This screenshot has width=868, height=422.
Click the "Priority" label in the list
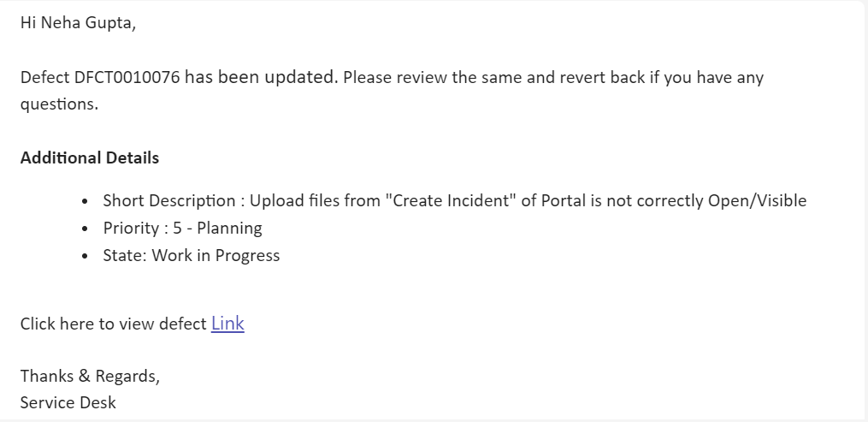131,229
